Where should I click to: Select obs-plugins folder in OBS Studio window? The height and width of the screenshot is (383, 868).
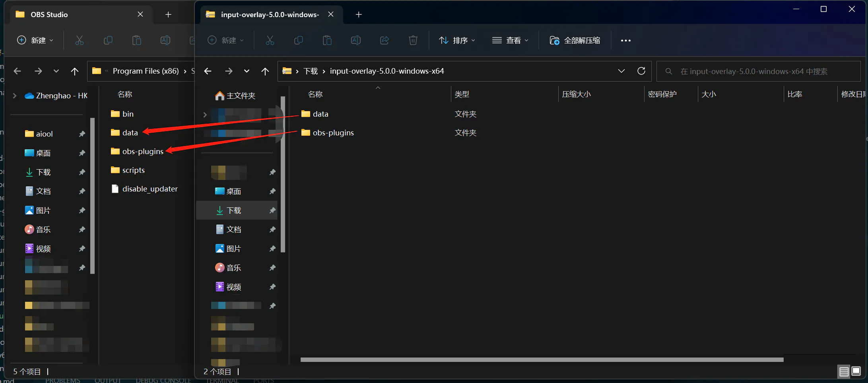point(137,151)
